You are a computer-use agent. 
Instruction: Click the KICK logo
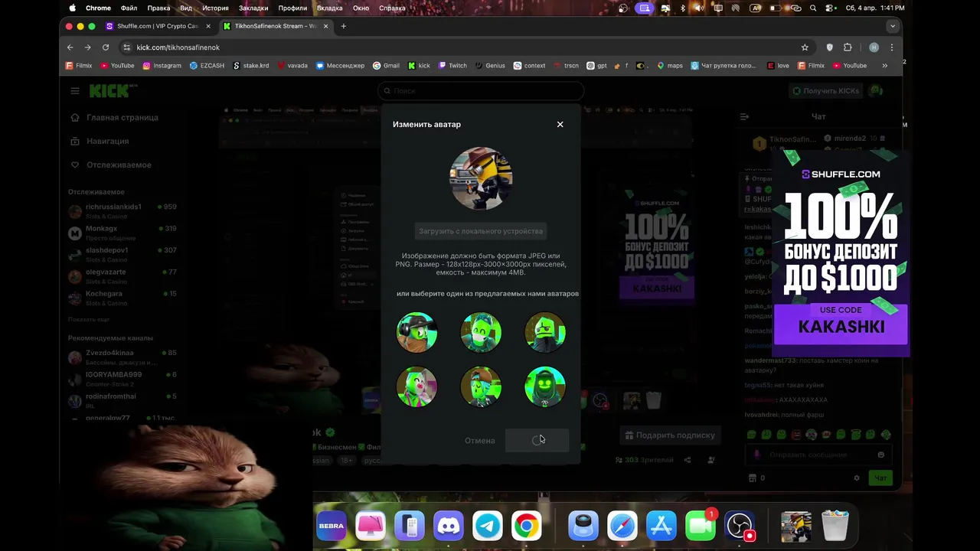[x=109, y=90]
